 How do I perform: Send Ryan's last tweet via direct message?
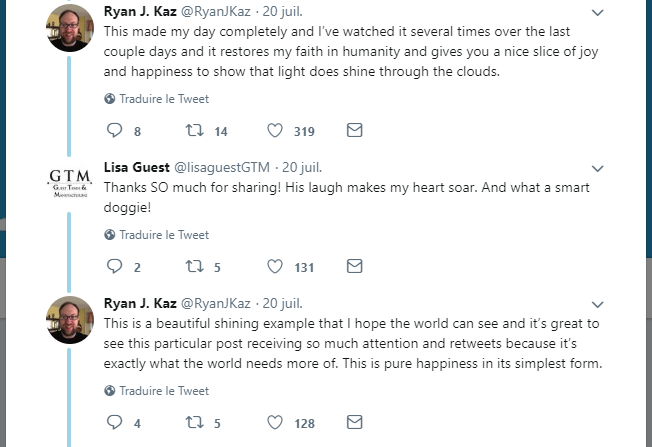coord(353,423)
